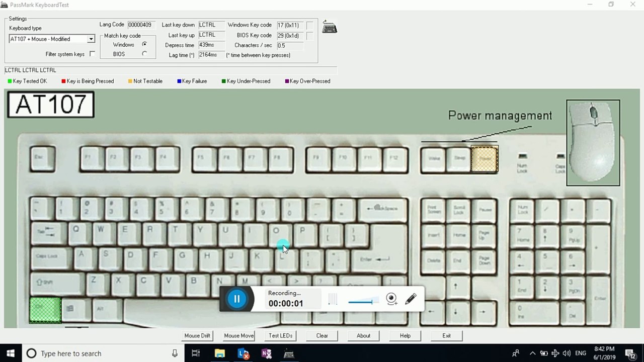Click the battery status tray icon
644x362 pixels.
coord(544,353)
